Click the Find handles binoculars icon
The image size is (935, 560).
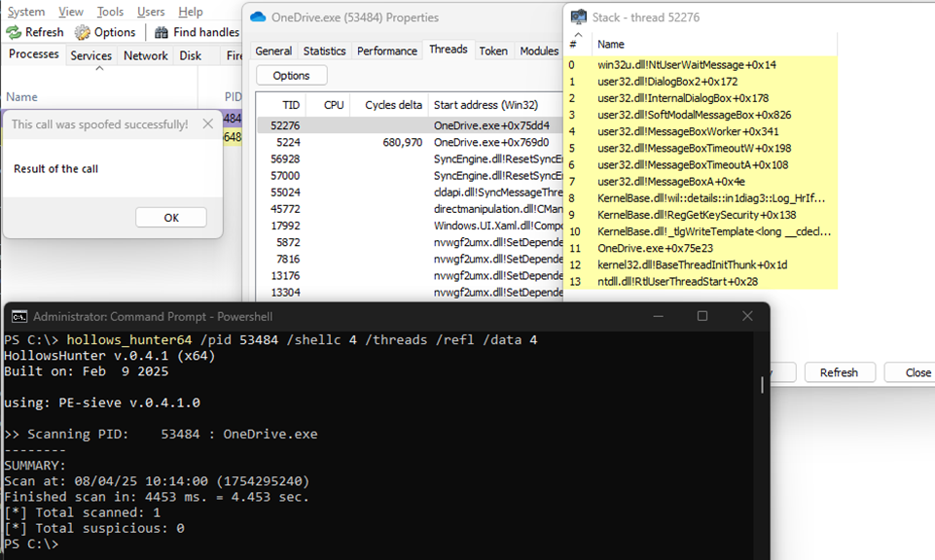pos(162,32)
